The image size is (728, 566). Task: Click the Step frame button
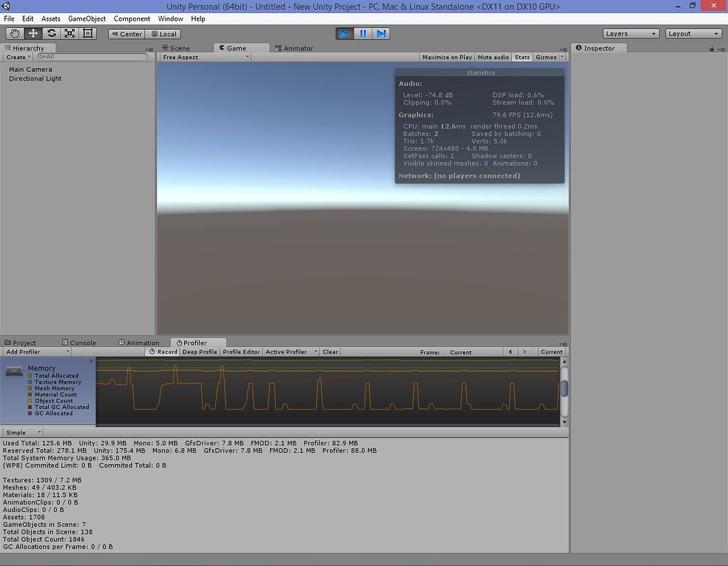[382, 33]
